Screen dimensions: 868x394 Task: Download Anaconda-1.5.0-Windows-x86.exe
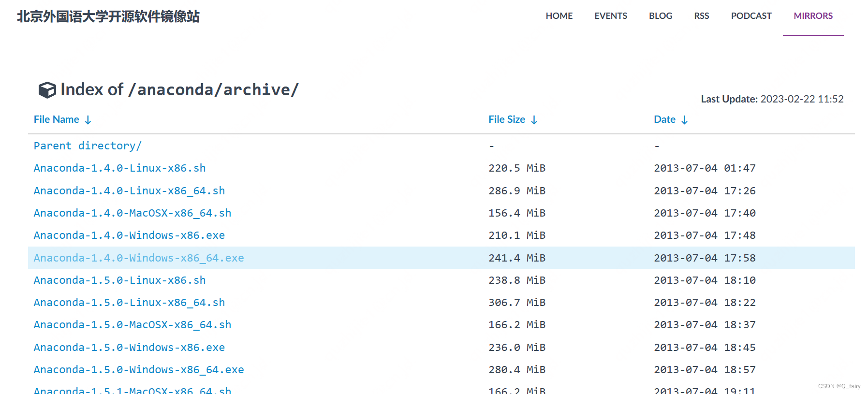pyautogui.click(x=130, y=348)
